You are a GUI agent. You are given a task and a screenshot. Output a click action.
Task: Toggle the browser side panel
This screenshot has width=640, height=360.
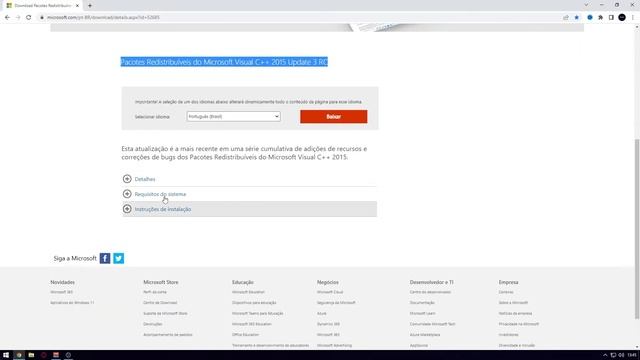(x=611, y=18)
